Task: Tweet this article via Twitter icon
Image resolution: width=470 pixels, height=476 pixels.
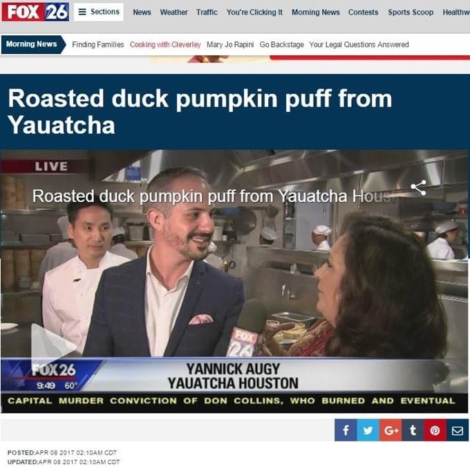Action: coord(368,430)
